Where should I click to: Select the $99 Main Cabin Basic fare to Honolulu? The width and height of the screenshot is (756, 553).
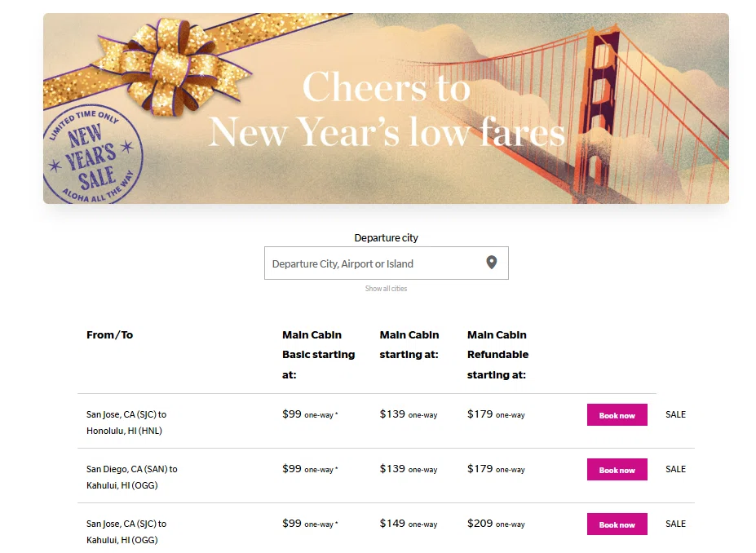[310, 414]
